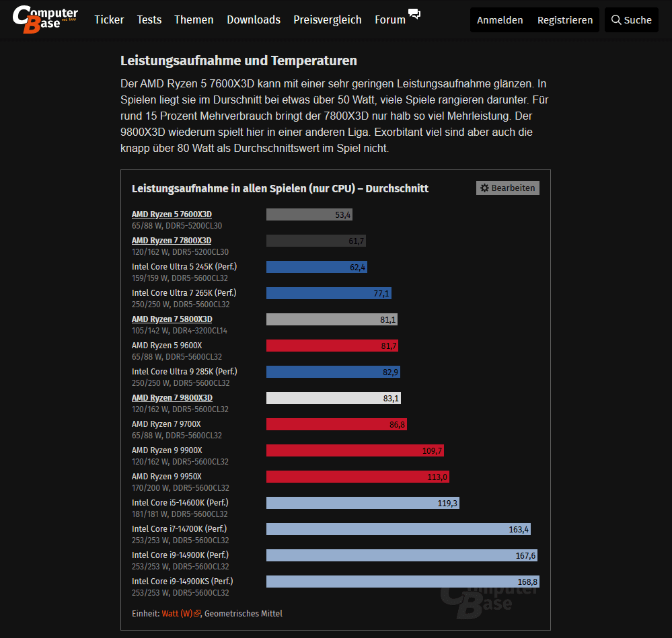Click the 53,4 bar for Ryzen 5 7600X3D
Screen dimensions: 672x638
point(309,214)
